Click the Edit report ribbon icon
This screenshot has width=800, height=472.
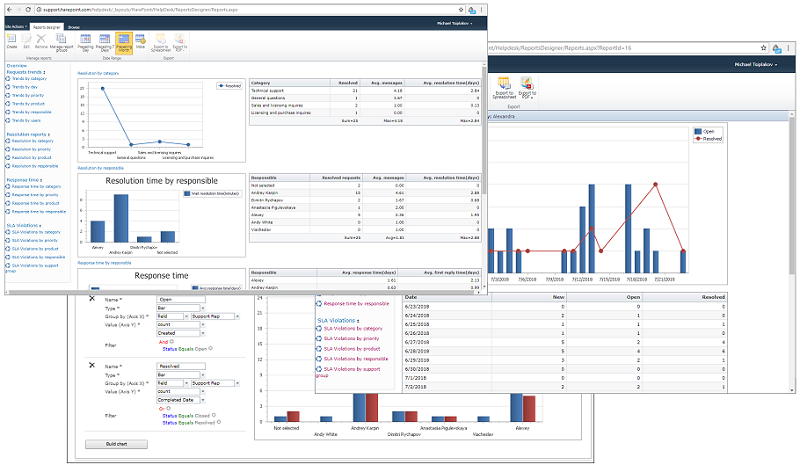point(27,41)
